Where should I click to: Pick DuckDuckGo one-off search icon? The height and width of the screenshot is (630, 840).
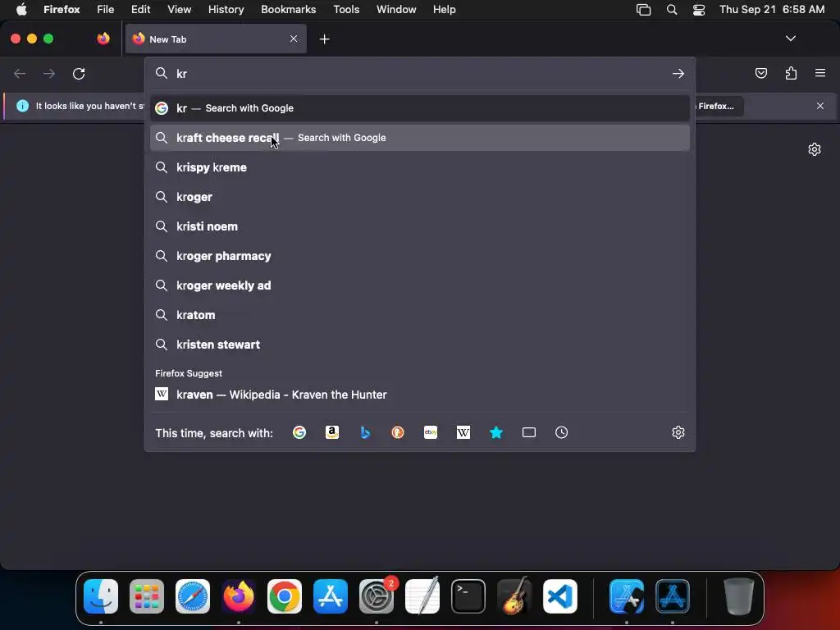(x=398, y=432)
